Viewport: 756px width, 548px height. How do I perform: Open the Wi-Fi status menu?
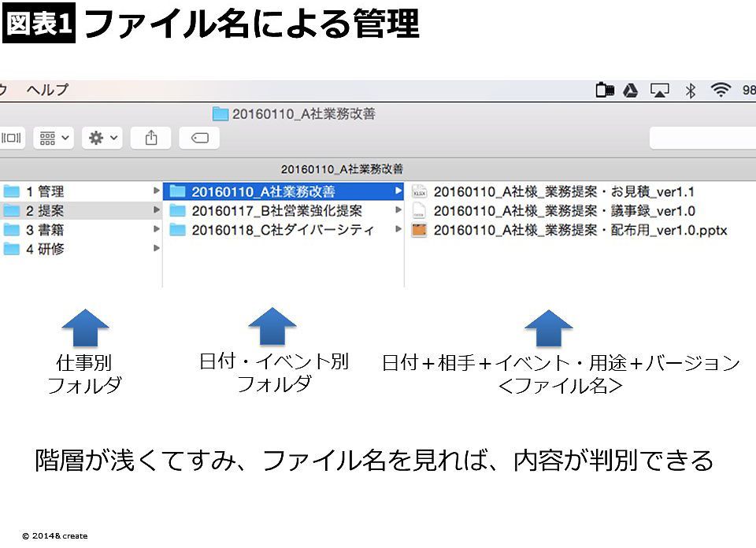tap(720, 91)
